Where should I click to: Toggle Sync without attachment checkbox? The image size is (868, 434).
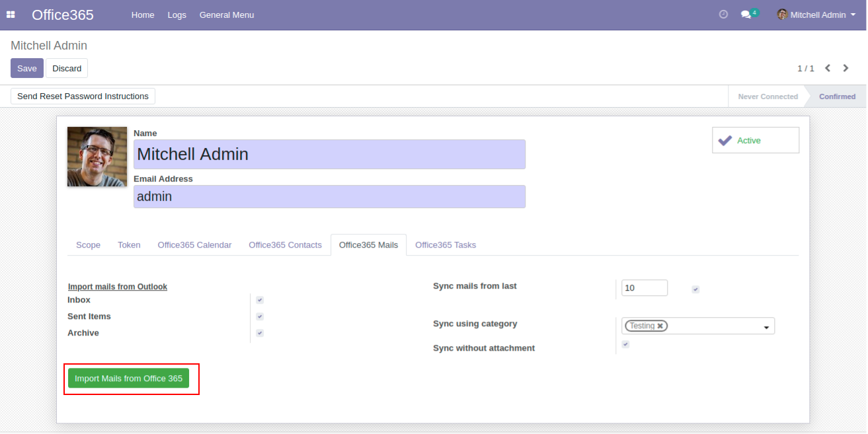625,344
